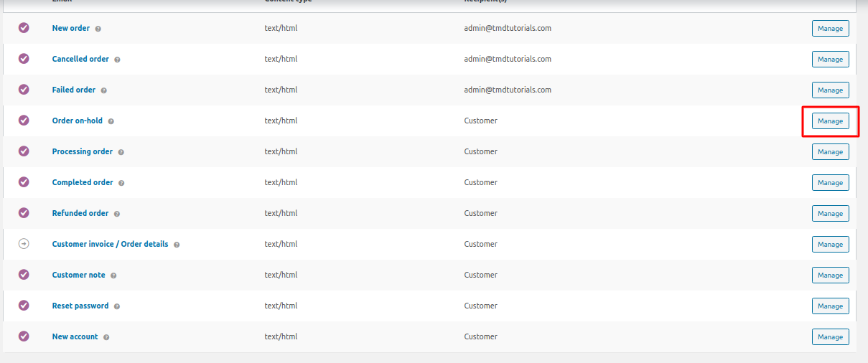Click the enabled checkmark for Refunded order
This screenshot has width=868, height=363.
click(x=24, y=213)
